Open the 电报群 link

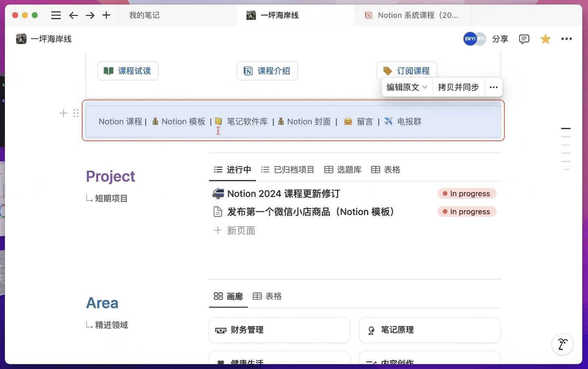[x=409, y=122]
